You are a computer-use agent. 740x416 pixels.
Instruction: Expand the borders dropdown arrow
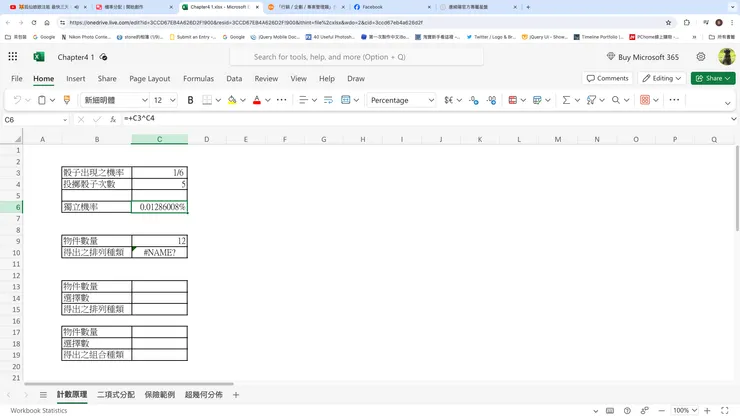coord(218,100)
